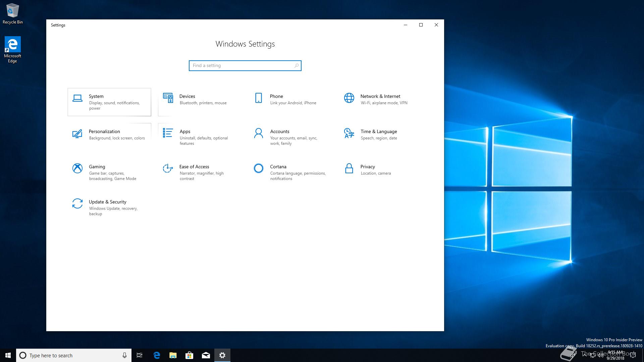Open the Network & Internet title
This screenshot has height=362, width=644.
380,96
